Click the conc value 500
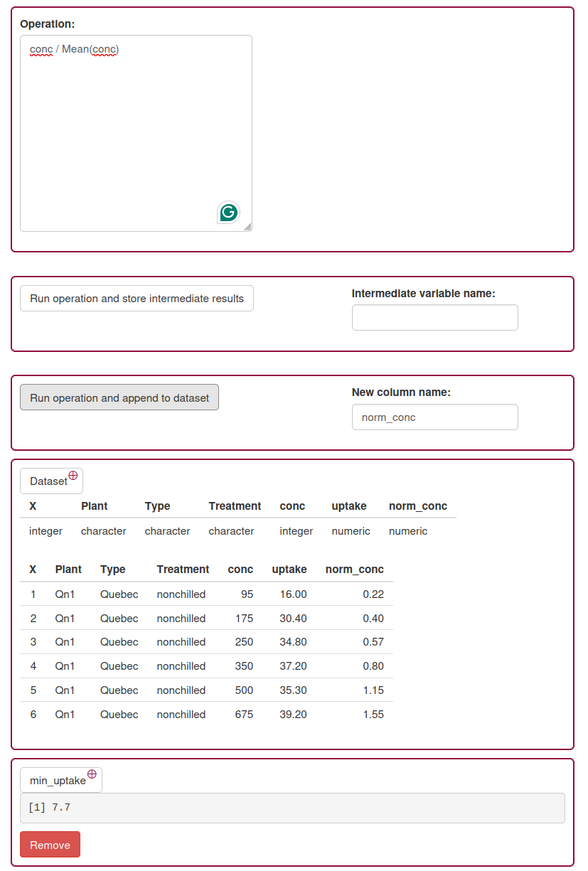 (244, 690)
